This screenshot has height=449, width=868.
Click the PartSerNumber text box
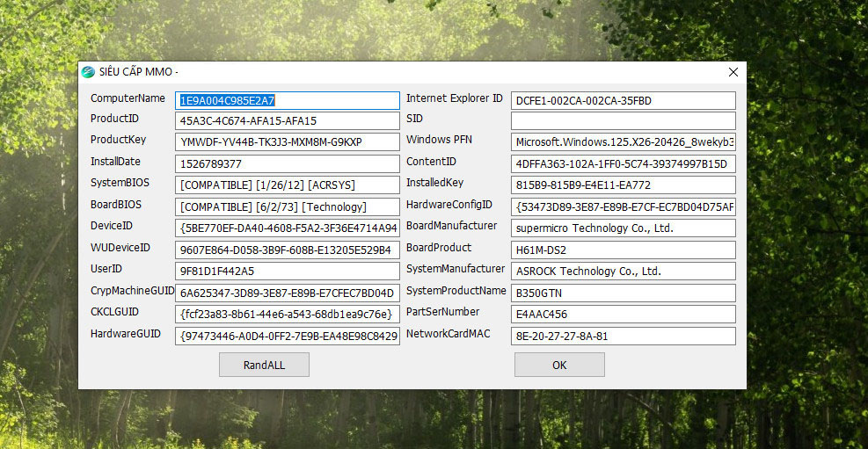pos(624,314)
